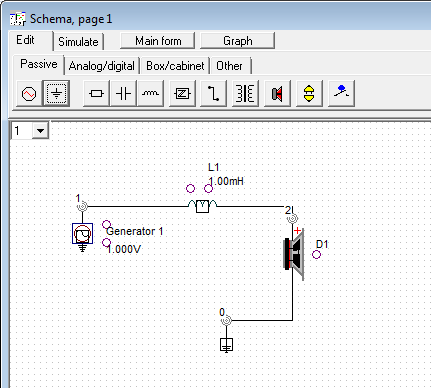Select the transformer component tool
This screenshot has width=431, height=388.
[245, 93]
